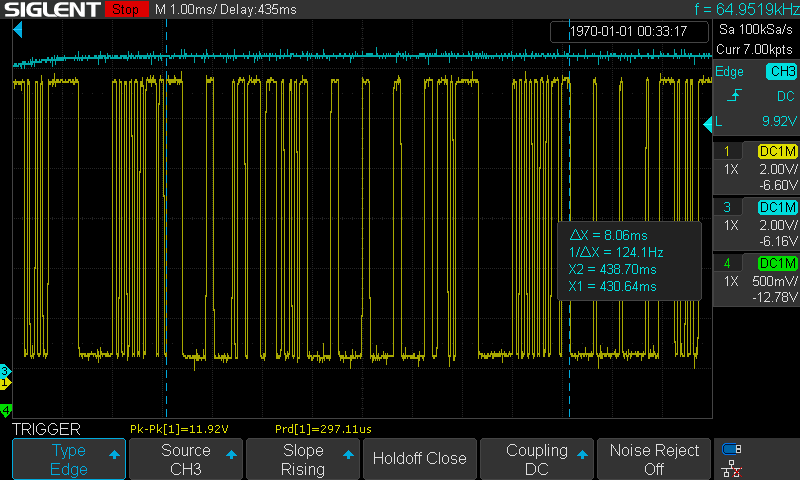Viewport: 800px width, 480px height.
Task: Open the trigger Type Edge menu
Action: click(68, 459)
